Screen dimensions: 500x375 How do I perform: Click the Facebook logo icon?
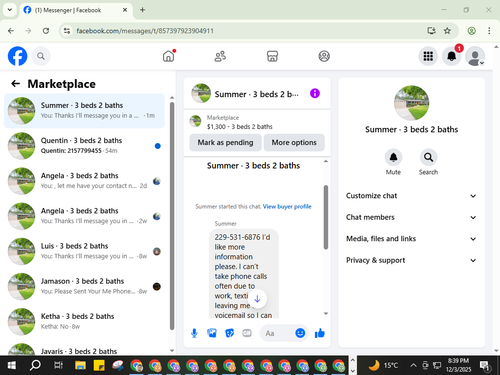17,56
